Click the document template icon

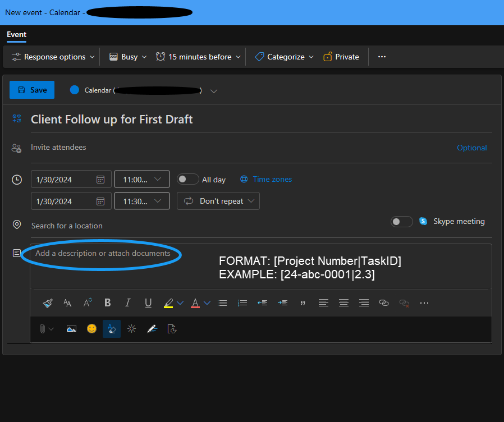point(172,329)
